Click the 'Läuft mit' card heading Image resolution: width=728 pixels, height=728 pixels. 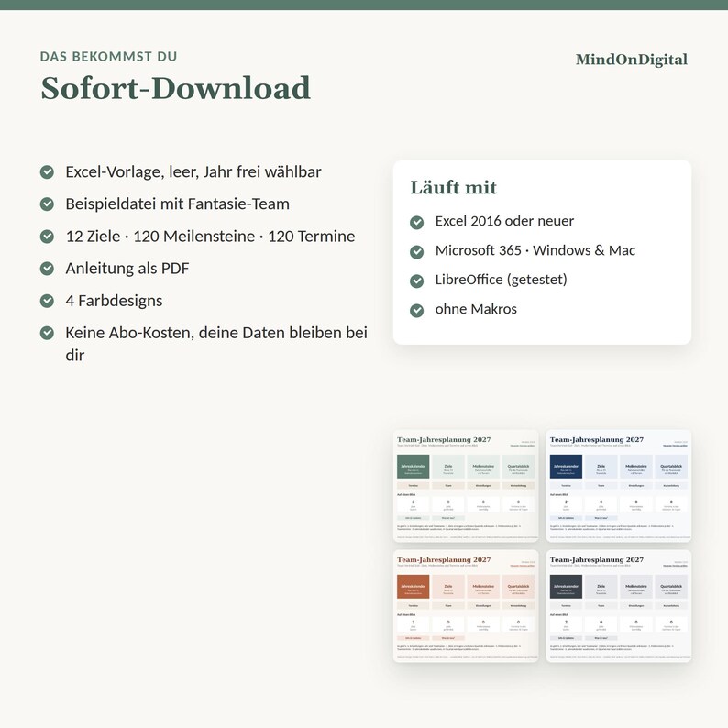[453, 188]
